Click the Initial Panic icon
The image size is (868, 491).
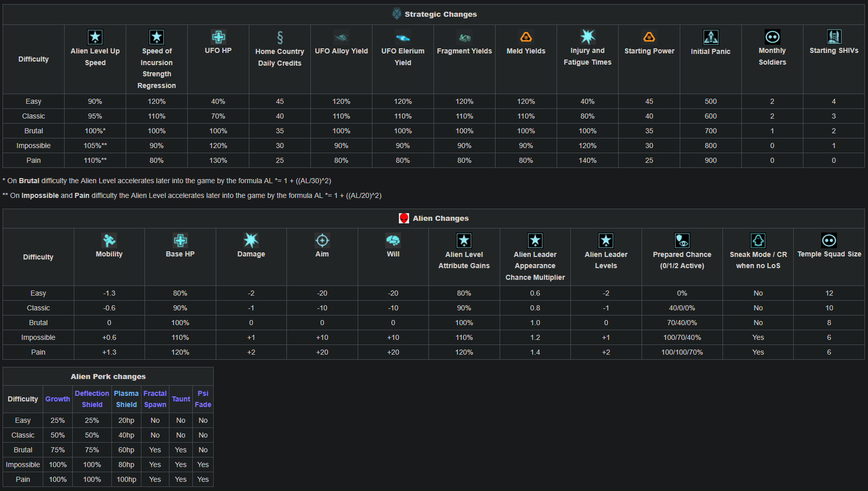[x=711, y=37]
